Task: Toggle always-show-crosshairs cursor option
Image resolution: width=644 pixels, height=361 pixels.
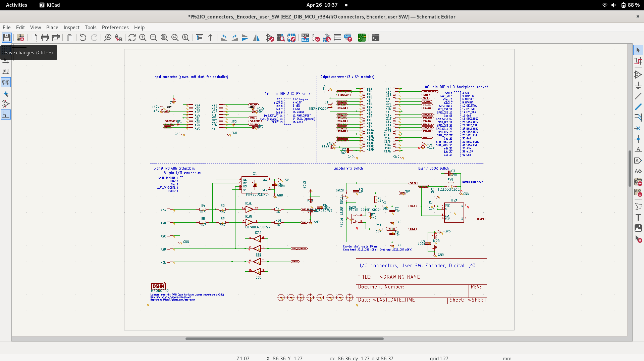Action: 6,94
